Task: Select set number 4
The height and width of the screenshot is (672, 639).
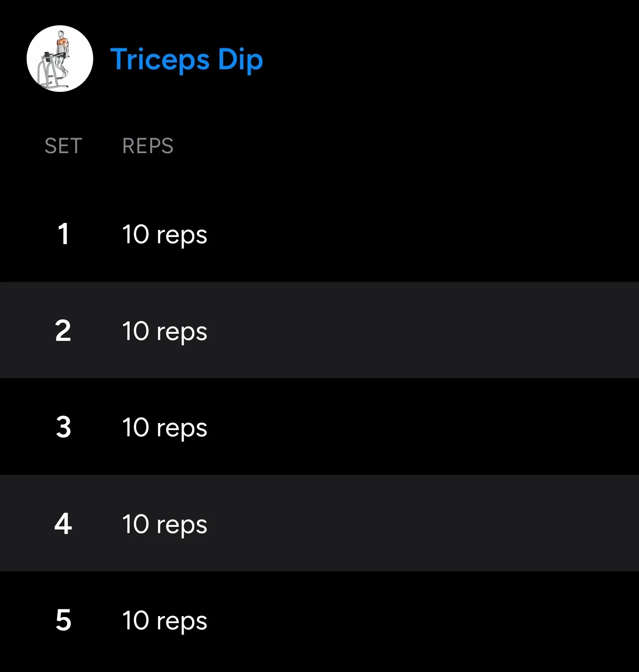Action: [x=63, y=524]
